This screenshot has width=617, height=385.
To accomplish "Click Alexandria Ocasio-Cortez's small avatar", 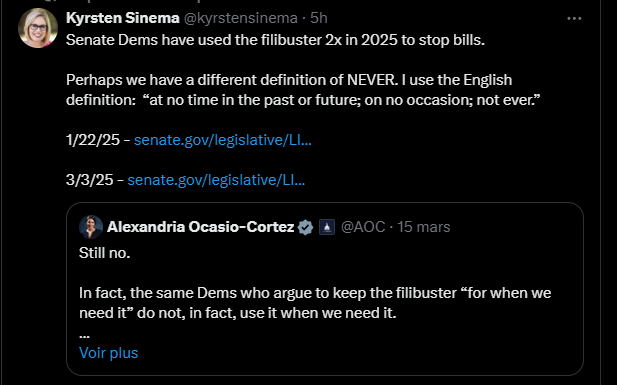I will (x=91, y=227).
